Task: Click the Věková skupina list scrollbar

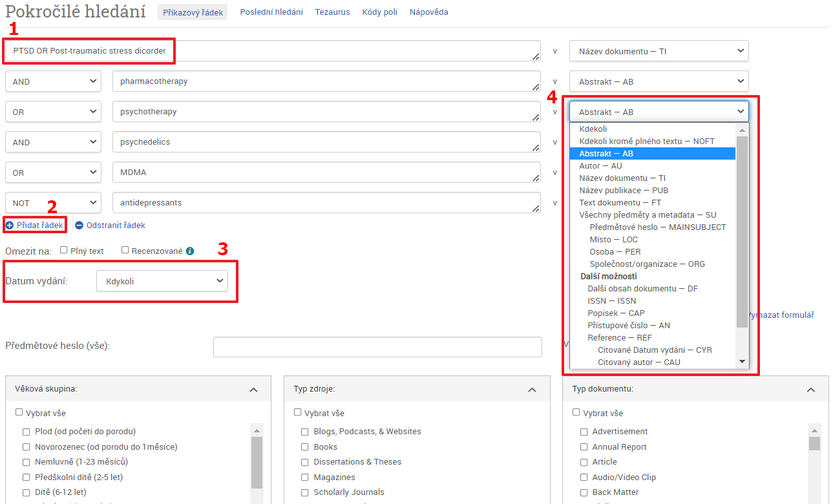Action: [x=257, y=463]
